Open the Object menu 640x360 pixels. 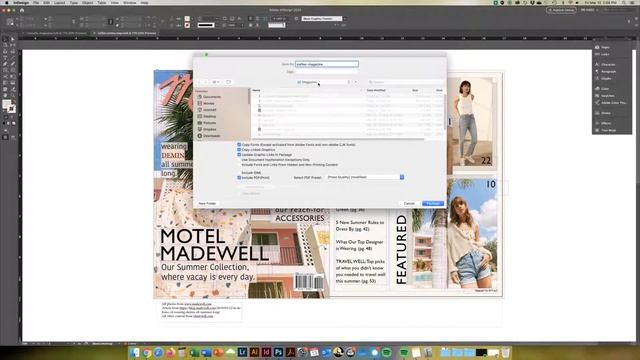[87, 2]
